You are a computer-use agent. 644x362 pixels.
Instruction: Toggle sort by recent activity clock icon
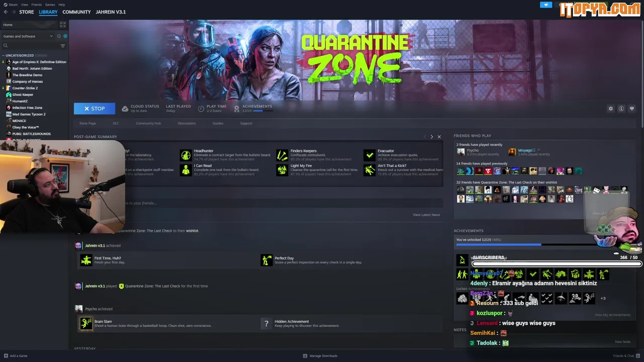[59, 36]
